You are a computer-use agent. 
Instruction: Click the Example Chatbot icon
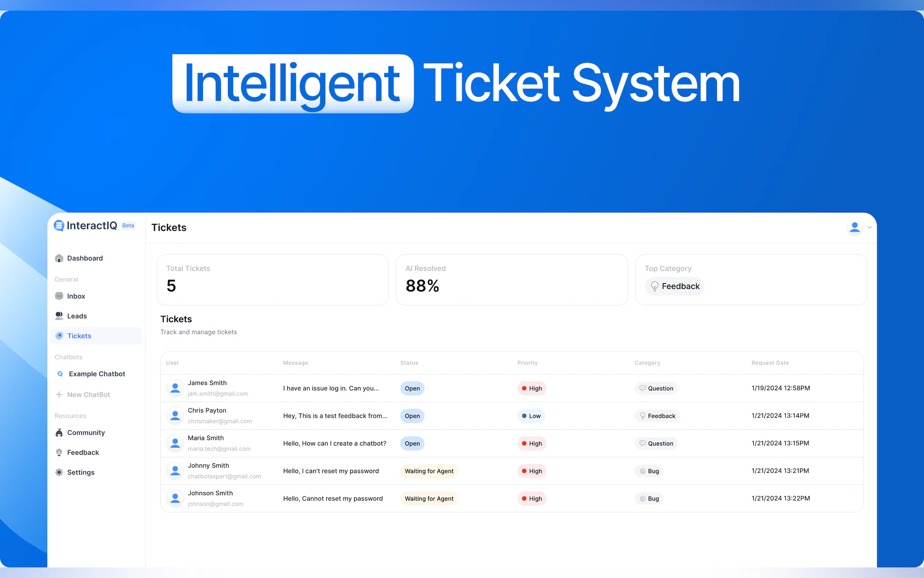60,374
